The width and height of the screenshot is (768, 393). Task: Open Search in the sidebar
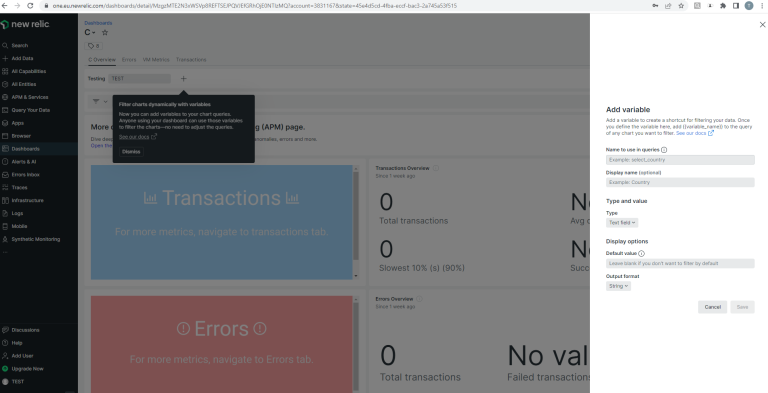[x=16, y=45]
